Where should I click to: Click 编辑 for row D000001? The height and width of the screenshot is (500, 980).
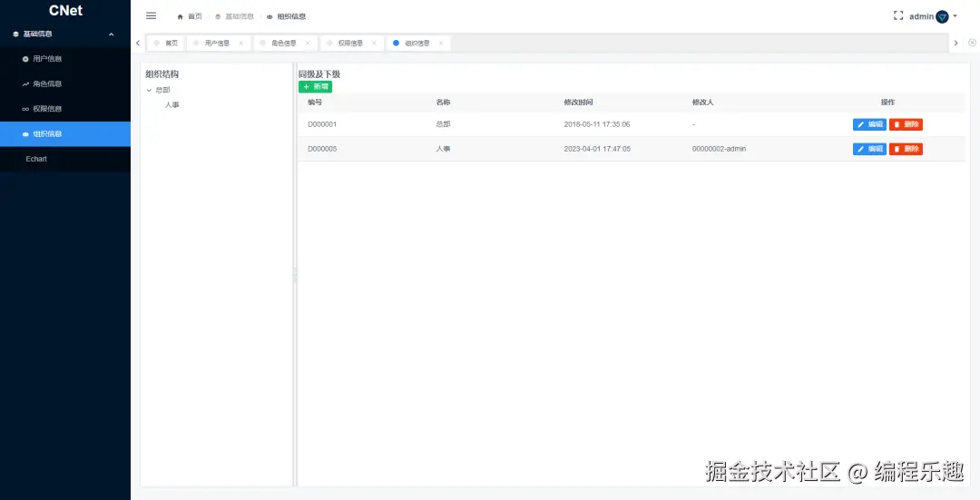point(869,124)
